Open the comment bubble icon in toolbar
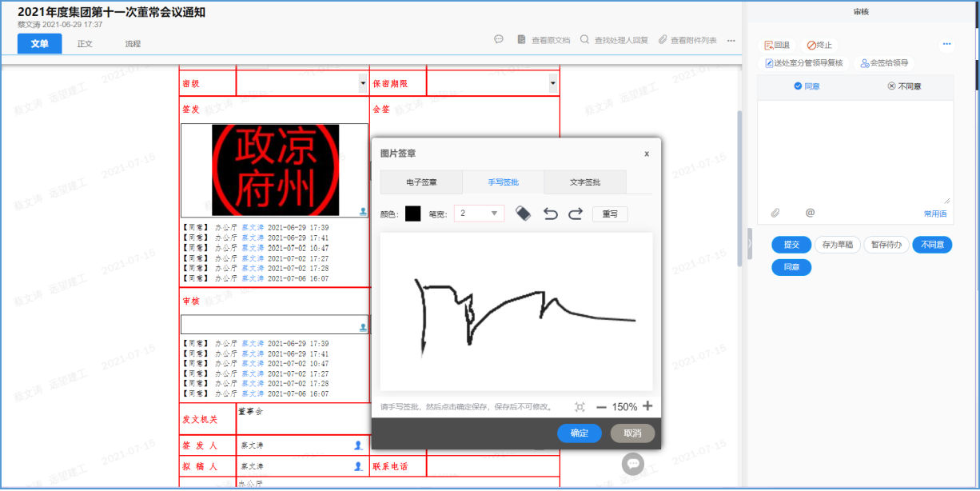 499,39
